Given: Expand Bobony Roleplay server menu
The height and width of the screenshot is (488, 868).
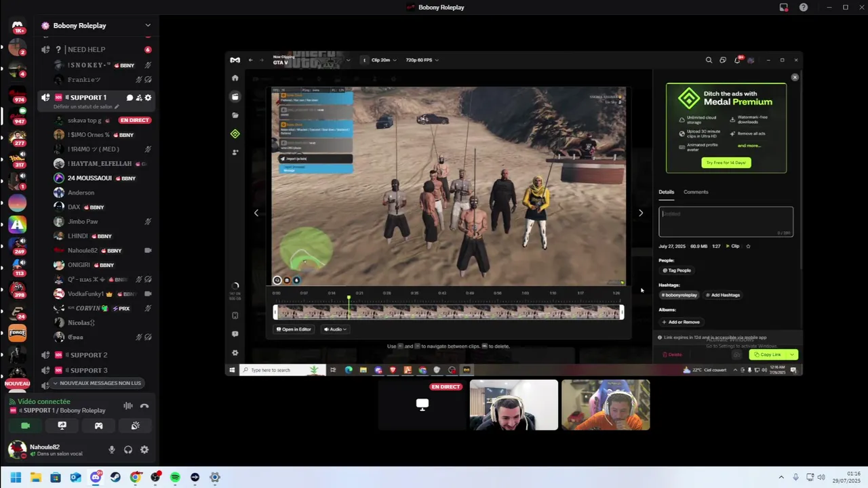Looking at the screenshot, I should click(148, 26).
